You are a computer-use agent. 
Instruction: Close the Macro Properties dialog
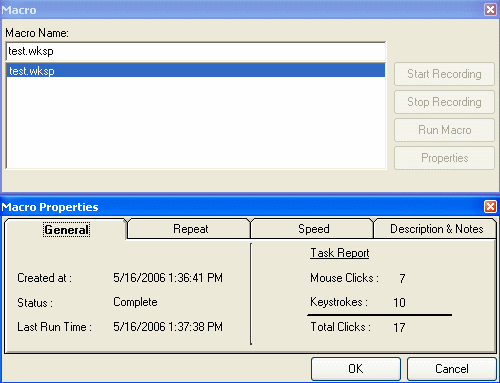coord(490,207)
